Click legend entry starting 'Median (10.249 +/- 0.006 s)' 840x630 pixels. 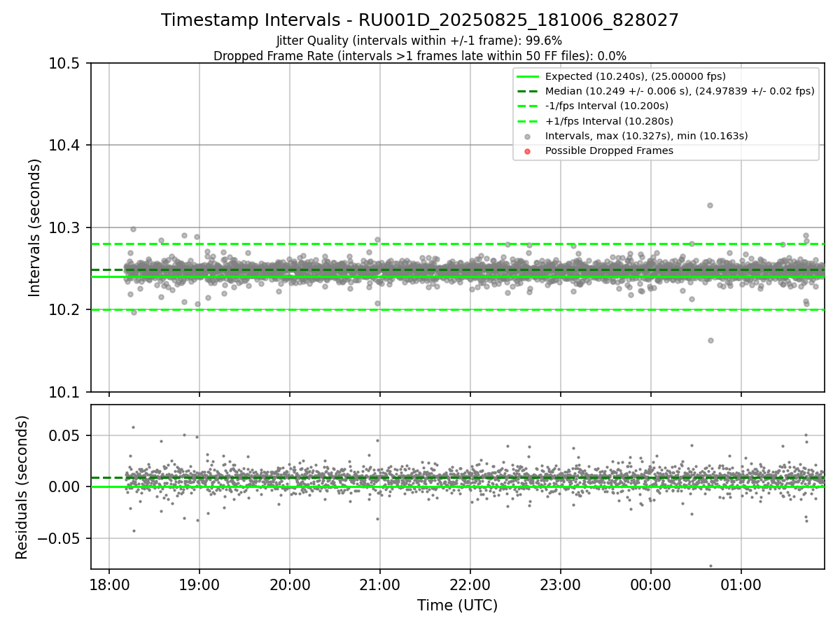click(680, 91)
